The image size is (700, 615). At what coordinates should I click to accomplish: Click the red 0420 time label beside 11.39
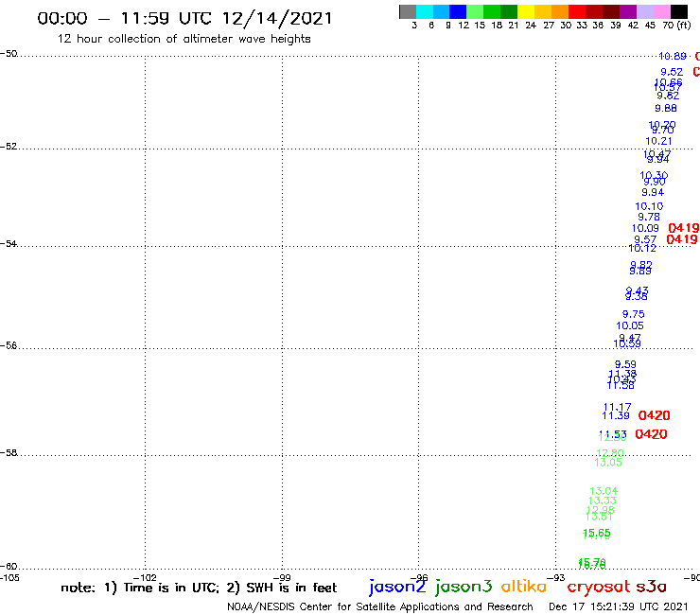pos(654,415)
